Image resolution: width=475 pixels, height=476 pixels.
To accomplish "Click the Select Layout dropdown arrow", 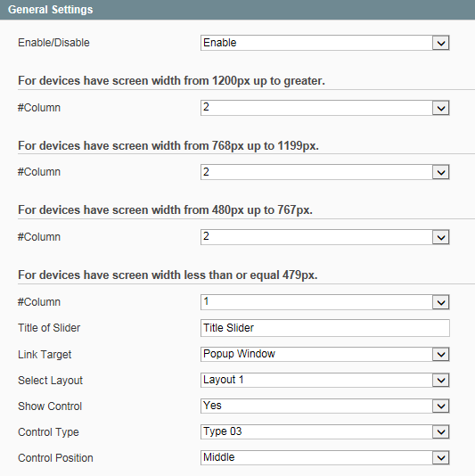I will point(441,380).
